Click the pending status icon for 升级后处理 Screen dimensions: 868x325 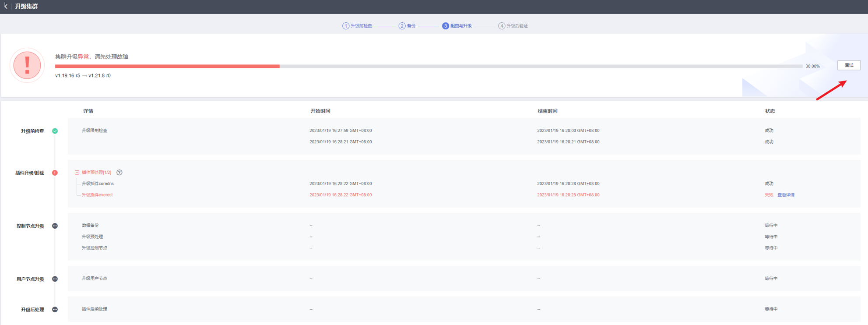pos(55,310)
